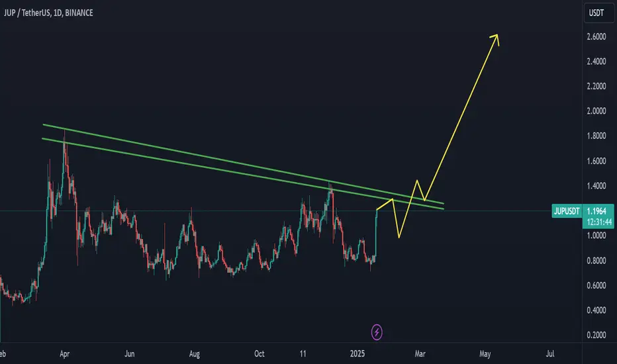Click the Jul label on time axis

[550, 354]
